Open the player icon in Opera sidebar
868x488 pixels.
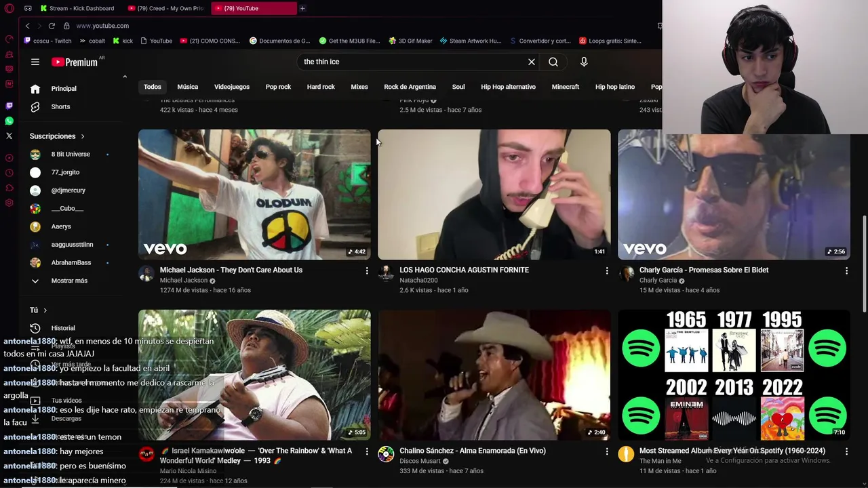[x=9, y=158]
